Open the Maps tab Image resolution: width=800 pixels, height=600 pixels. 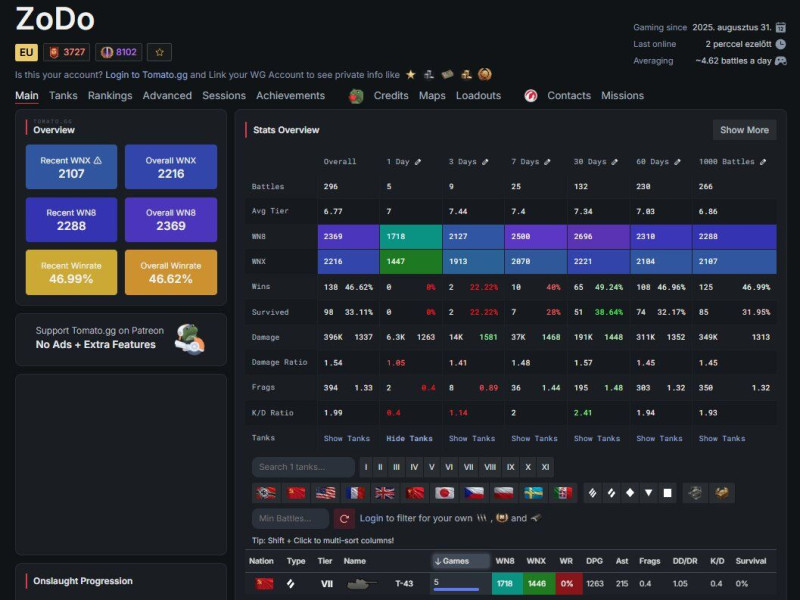pyautogui.click(x=432, y=95)
